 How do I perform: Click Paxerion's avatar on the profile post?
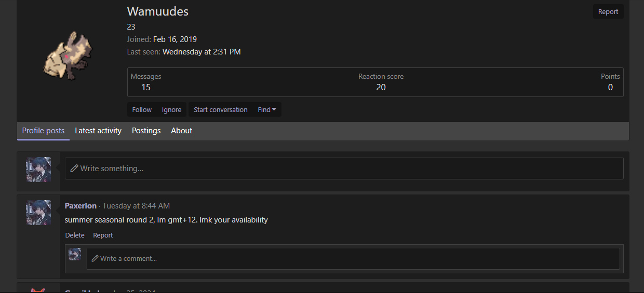(38, 213)
